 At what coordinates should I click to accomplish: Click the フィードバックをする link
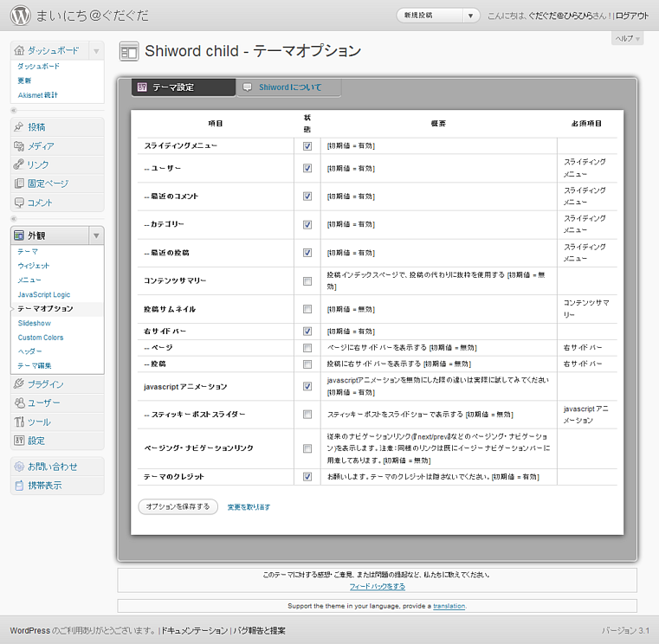click(378, 587)
